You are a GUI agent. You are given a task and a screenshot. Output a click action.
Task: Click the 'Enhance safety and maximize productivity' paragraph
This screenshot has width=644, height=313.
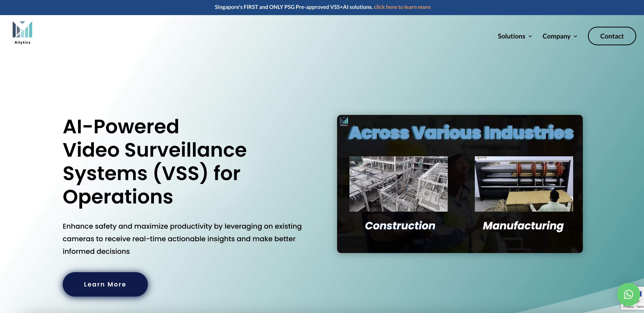coord(182,239)
